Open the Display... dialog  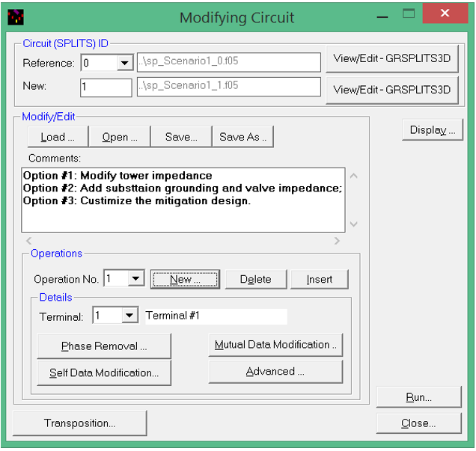(433, 129)
